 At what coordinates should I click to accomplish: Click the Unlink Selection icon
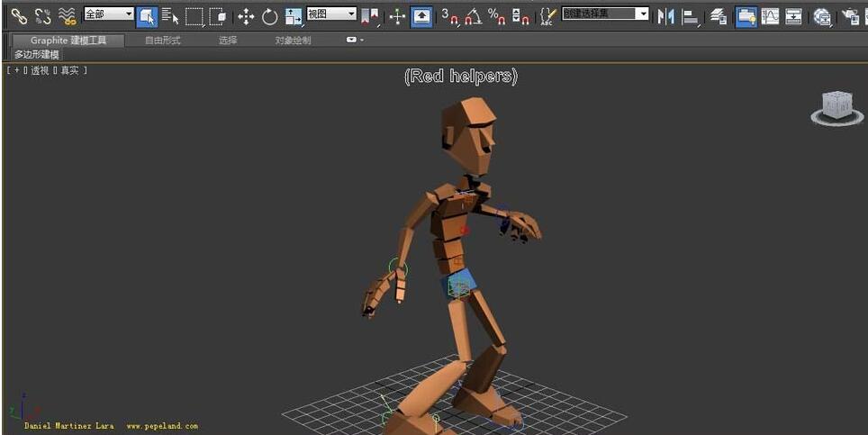coord(42,15)
